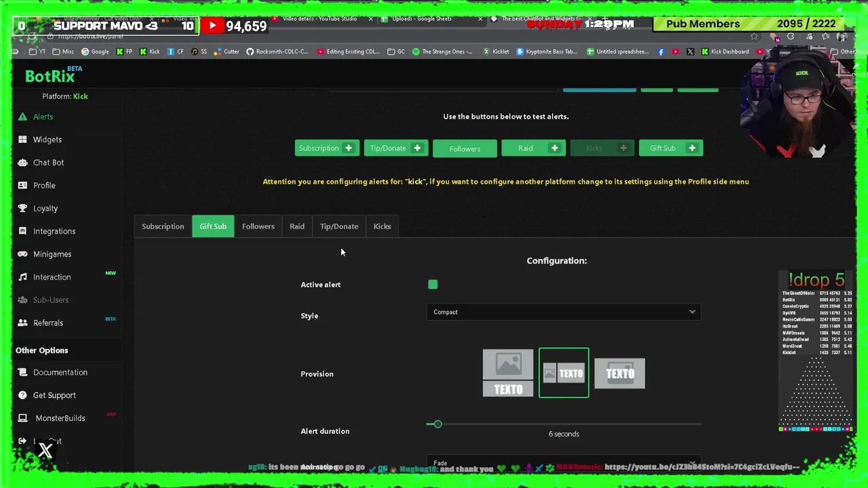Go to Chat Bot settings
The image size is (868, 488).
(48, 163)
